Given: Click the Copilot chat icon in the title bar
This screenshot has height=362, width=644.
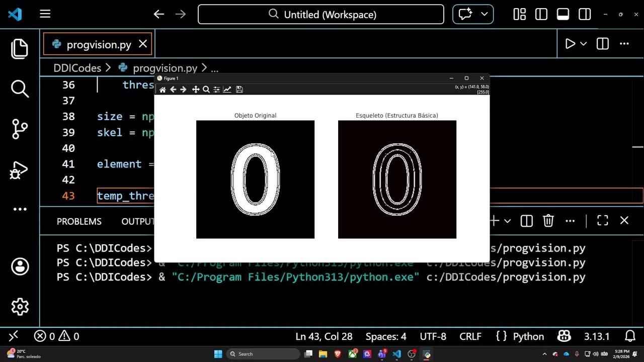Looking at the screenshot, I should pyautogui.click(x=465, y=15).
